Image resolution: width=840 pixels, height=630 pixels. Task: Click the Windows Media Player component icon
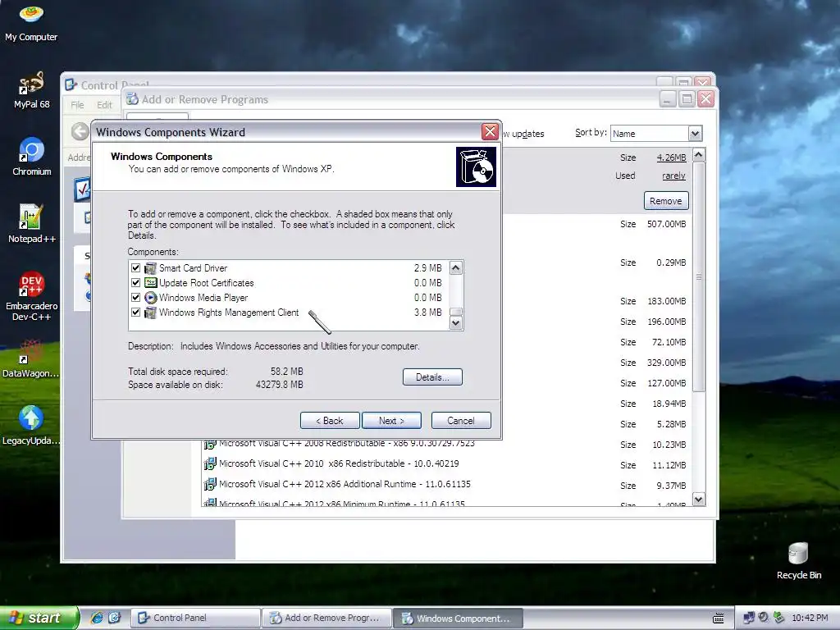pos(151,297)
